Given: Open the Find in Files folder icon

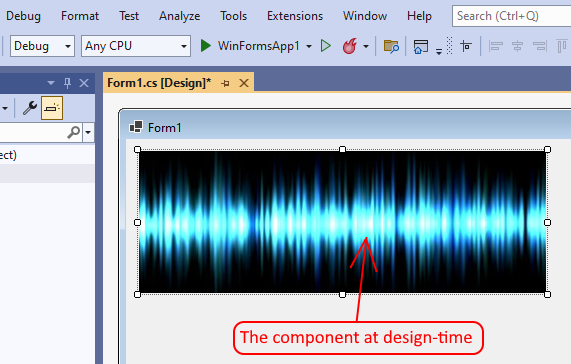Looking at the screenshot, I should tap(391, 47).
